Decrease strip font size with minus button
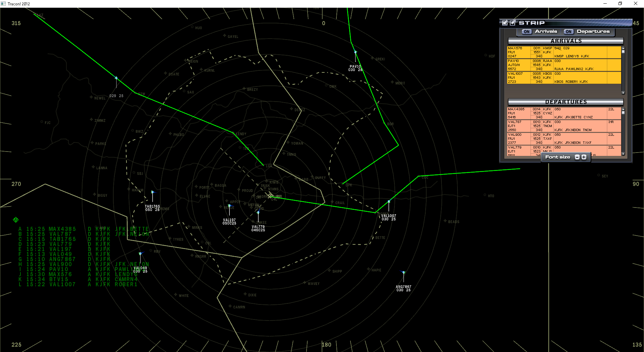Viewport: 644px width, 352px height. (577, 157)
